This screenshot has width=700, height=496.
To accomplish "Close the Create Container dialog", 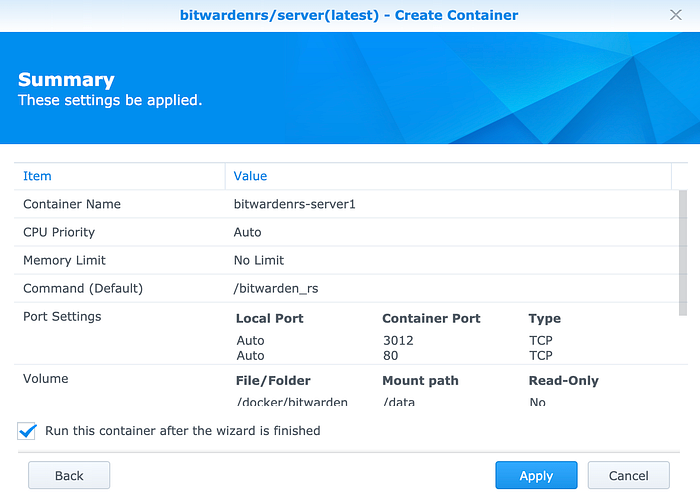I will 675,15.
